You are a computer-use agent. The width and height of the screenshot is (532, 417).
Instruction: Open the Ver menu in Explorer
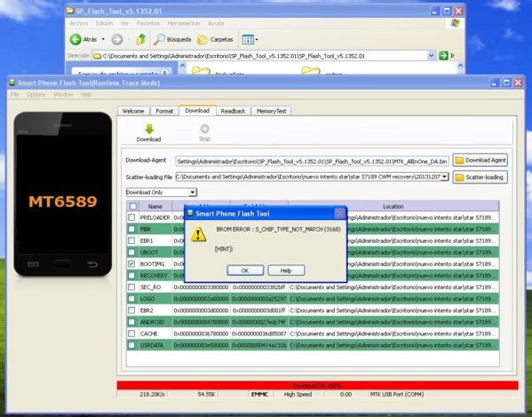pyautogui.click(x=124, y=23)
